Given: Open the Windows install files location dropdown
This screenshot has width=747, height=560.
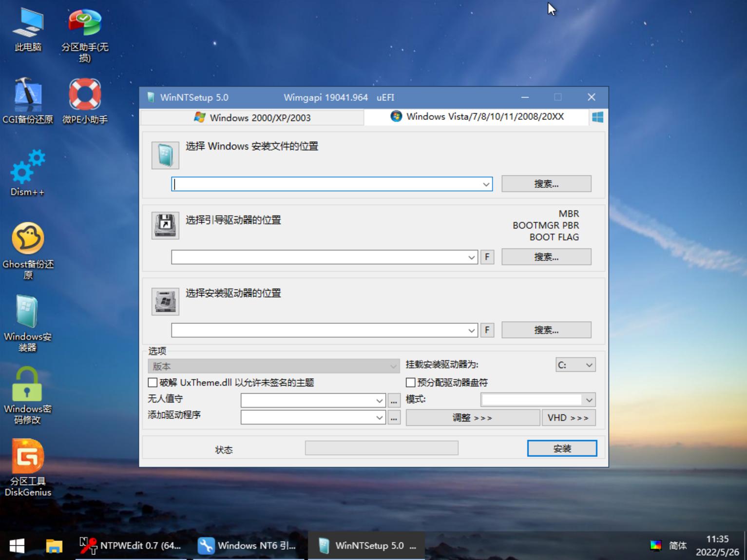Looking at the screenshot, I should (485, 184).
